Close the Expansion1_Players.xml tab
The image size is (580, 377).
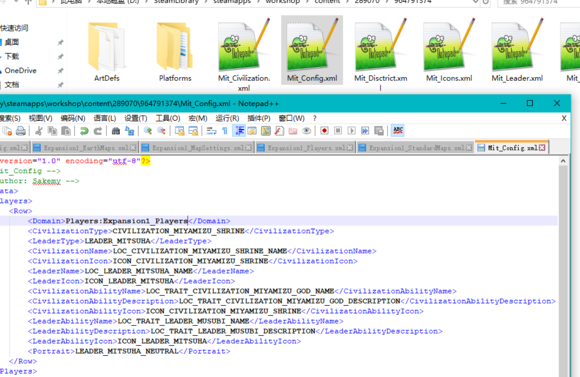coord(350,148)
